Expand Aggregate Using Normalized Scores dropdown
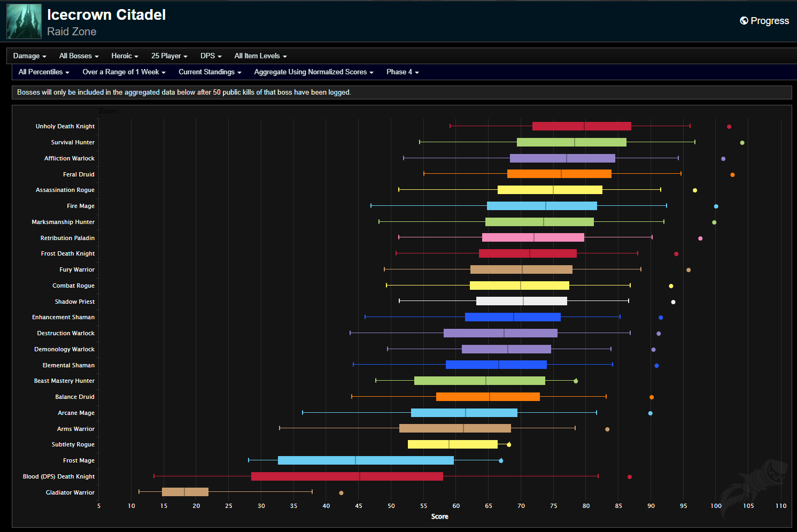The height and width of the screenshot is (532, 797). [314, 72]
